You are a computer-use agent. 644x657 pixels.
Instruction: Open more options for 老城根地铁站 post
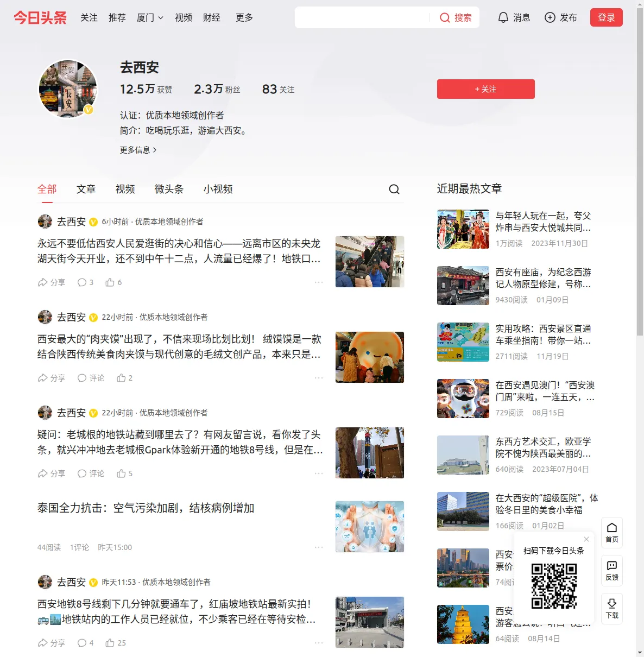[319, 473]
